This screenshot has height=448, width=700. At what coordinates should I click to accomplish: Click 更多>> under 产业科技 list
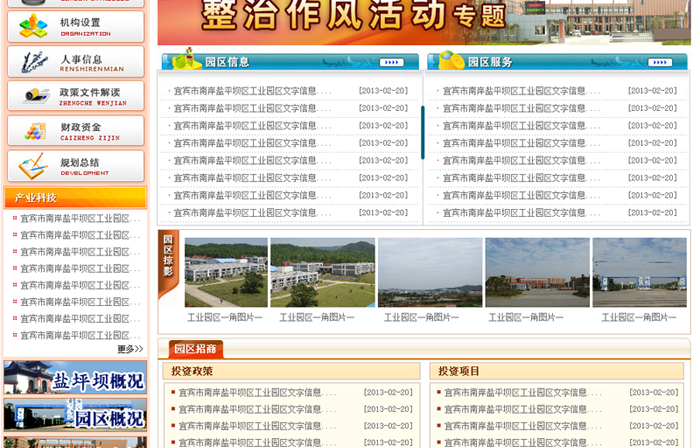pyautogui.click(x=130, y=349)
